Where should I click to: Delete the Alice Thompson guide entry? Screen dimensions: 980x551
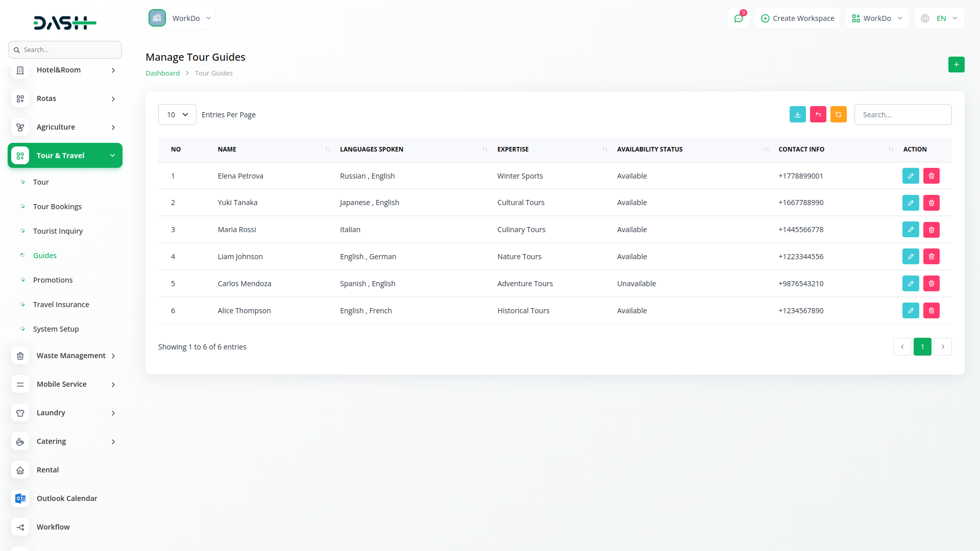(932, 311)
